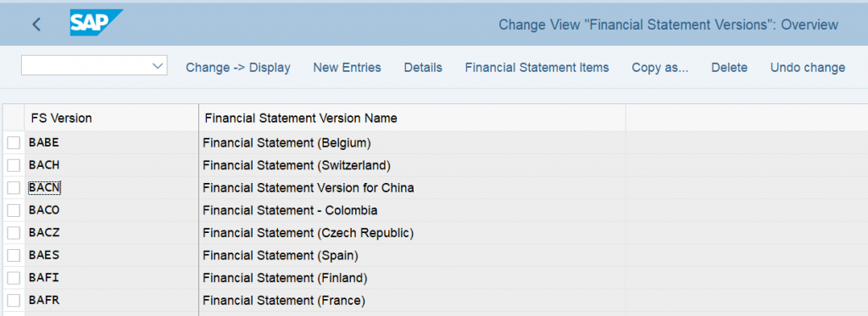
Task: Click the FS Version column header
Action: click(x=111, y=118)
